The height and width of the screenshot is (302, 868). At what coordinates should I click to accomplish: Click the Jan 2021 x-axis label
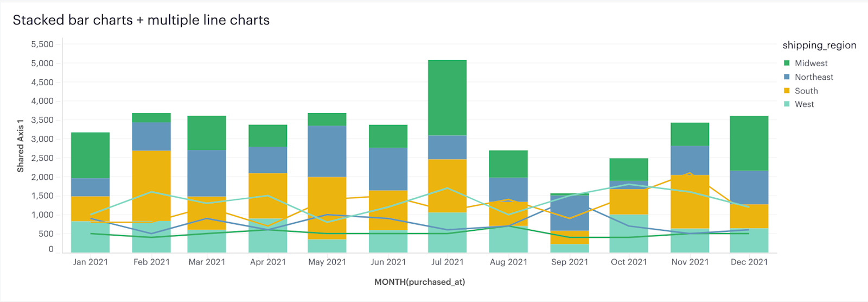pyautogui.click(x=91, y=262)
